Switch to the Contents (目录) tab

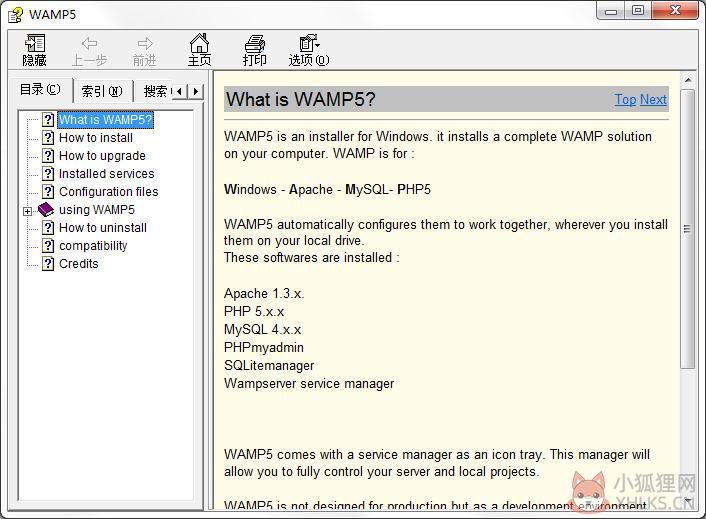tap(40, 90)
